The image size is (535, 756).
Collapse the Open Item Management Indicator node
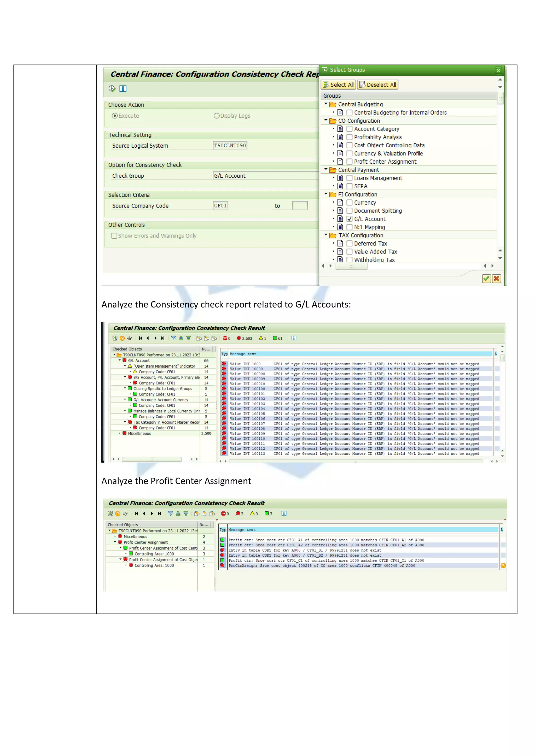click(125, 366)
